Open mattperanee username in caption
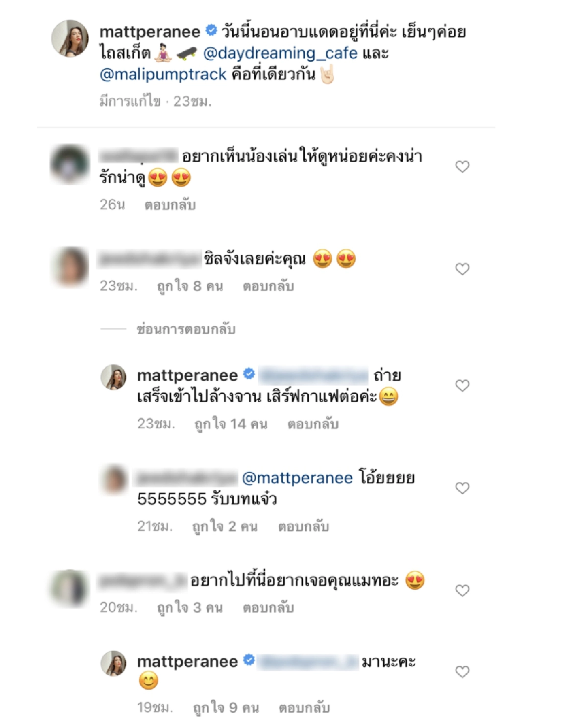 click(150, 32)
